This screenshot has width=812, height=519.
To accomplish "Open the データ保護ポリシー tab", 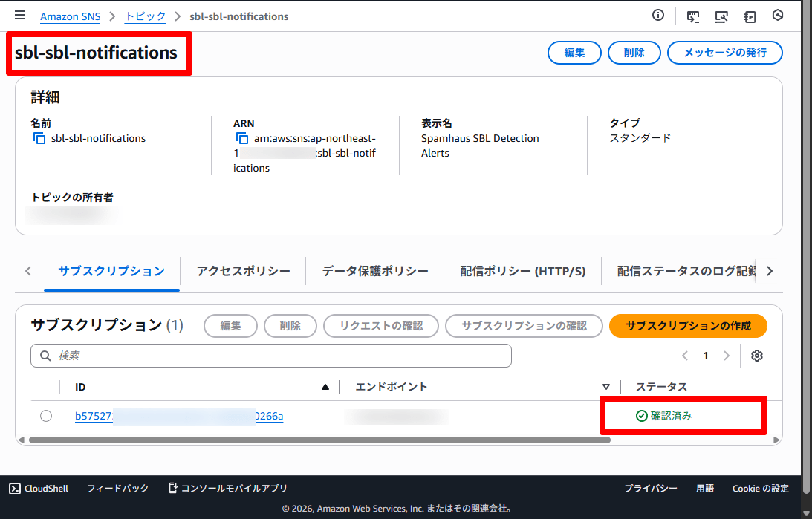I will pyautogui.click(x=375, y=271).
